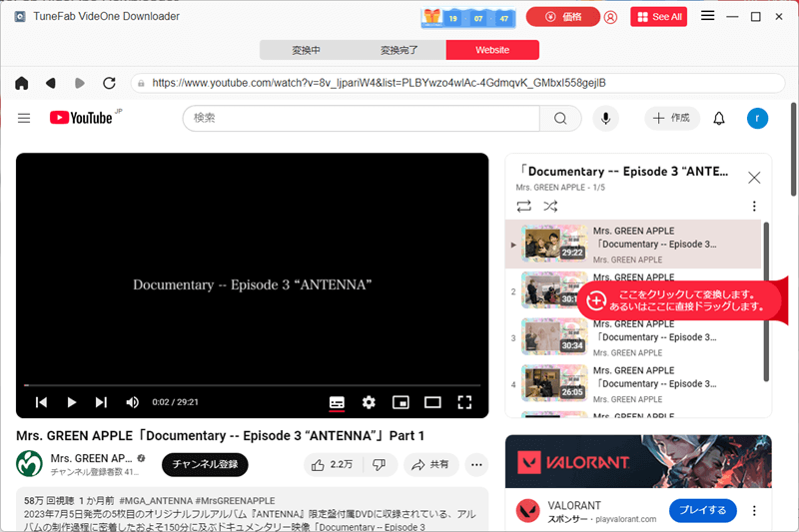This screenshot has height=532, width=799.
Task: Close the playlist panel
Action: [x=754, y=178]
